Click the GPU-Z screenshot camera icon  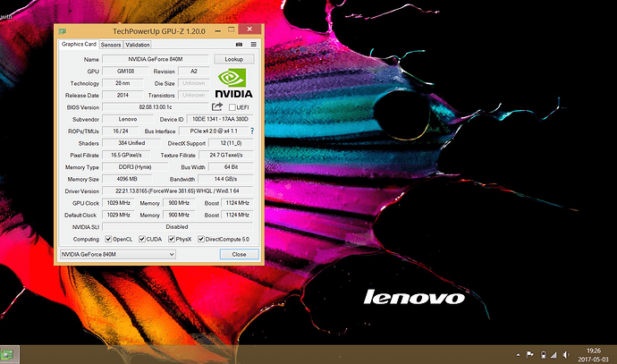[239, 45]
